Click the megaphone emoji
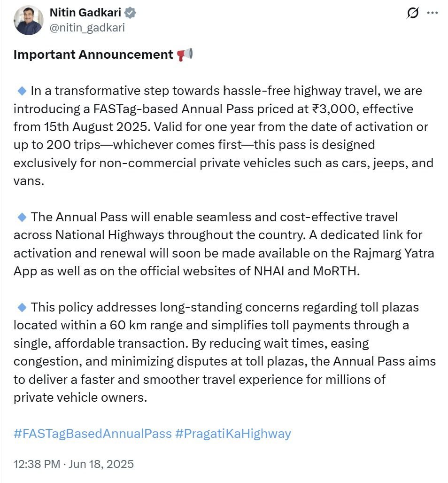Viewport: 448px width, 483px height. (185, 55)
